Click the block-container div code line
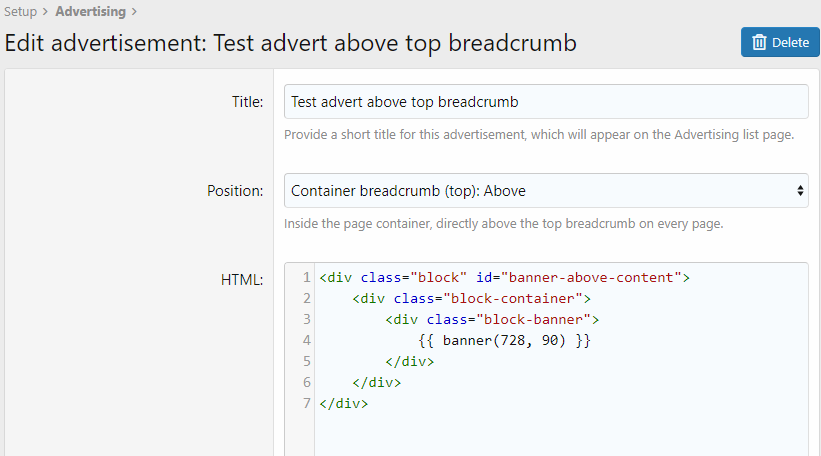 point(472,298)
